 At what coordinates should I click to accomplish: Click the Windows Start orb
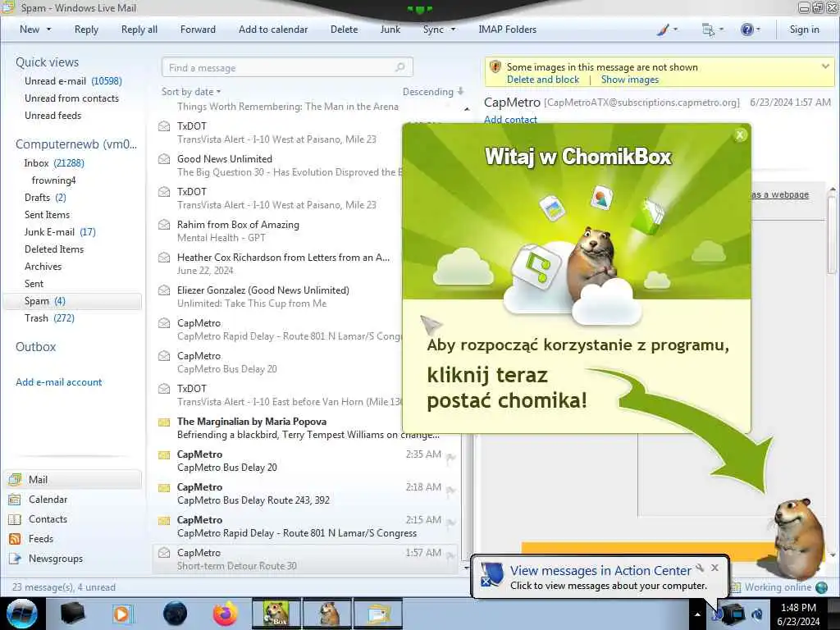coord(22,614)
